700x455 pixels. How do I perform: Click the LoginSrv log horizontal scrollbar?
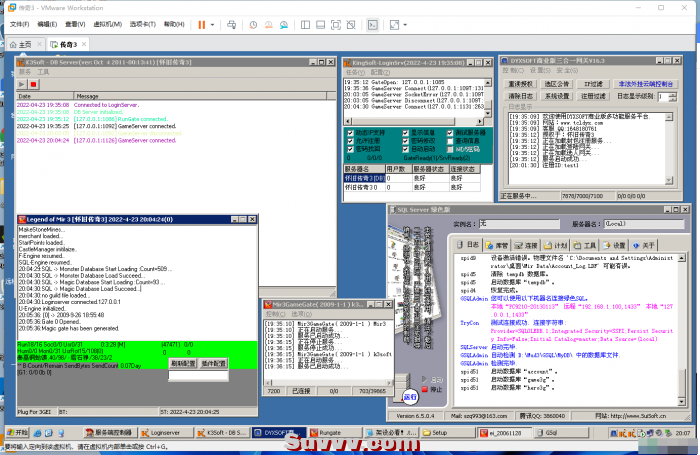[414, 121]
